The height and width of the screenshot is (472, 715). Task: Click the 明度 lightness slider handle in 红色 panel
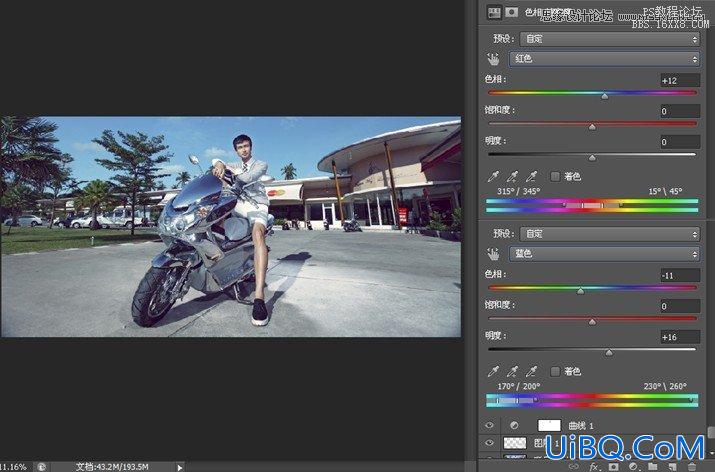[592, 157]
